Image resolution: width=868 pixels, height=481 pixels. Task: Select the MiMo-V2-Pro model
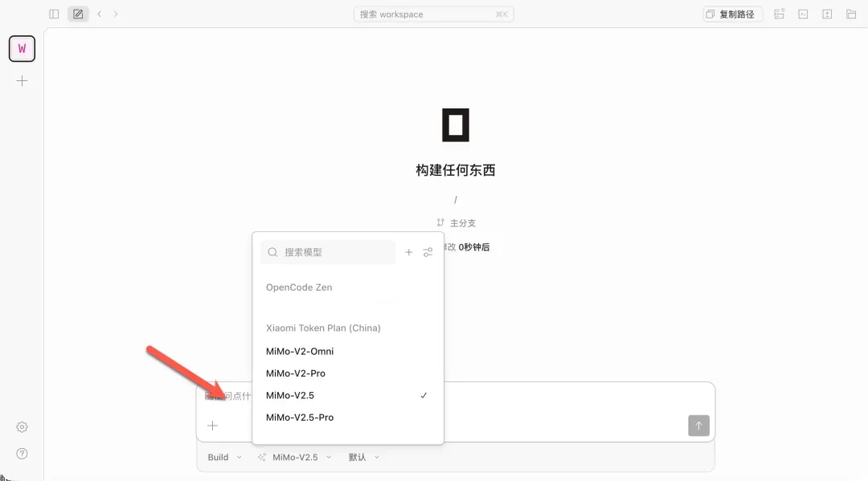point(348,373)
